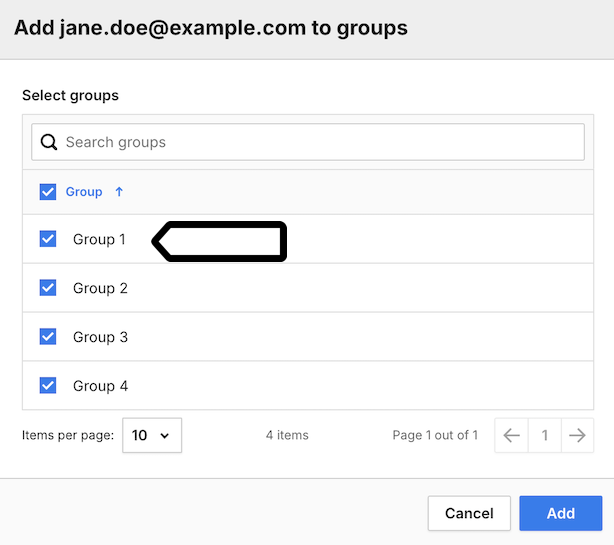614x545 pixels.
Task: Click the 'Select groups' heading
Action: [x=70, y=96]
